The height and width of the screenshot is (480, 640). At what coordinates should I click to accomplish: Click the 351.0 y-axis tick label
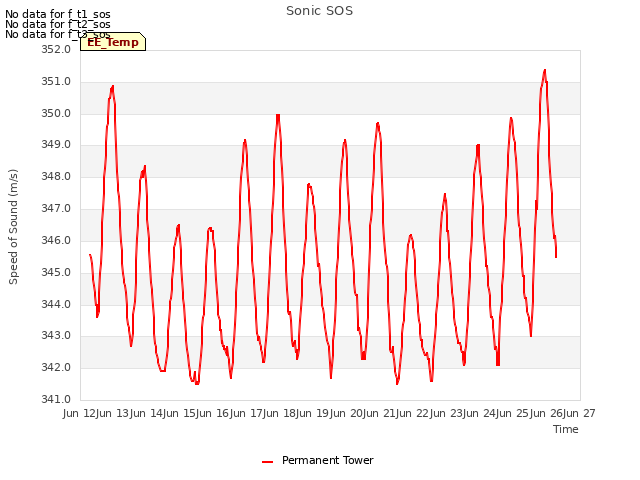pyautogui.click(x=56, y=82)
